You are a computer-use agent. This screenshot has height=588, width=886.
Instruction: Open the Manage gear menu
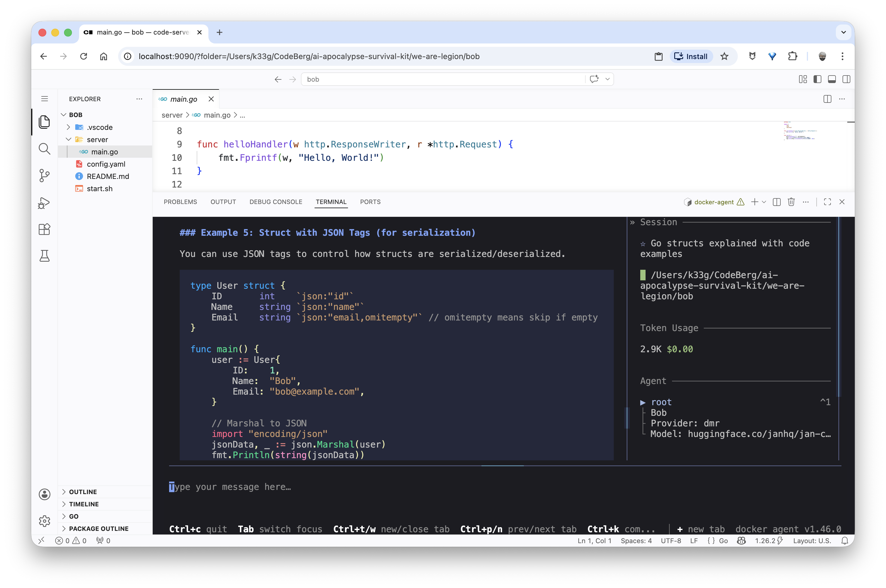point(44,521)
